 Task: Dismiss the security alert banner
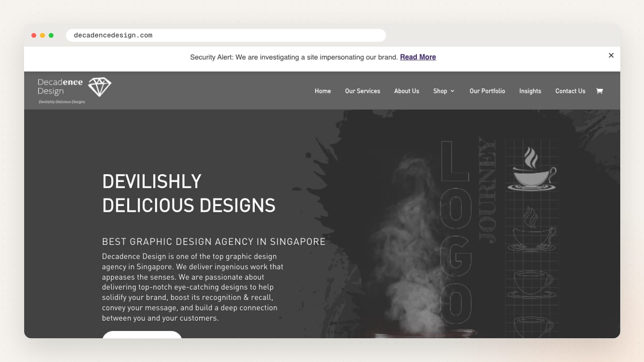pos(611,56)
